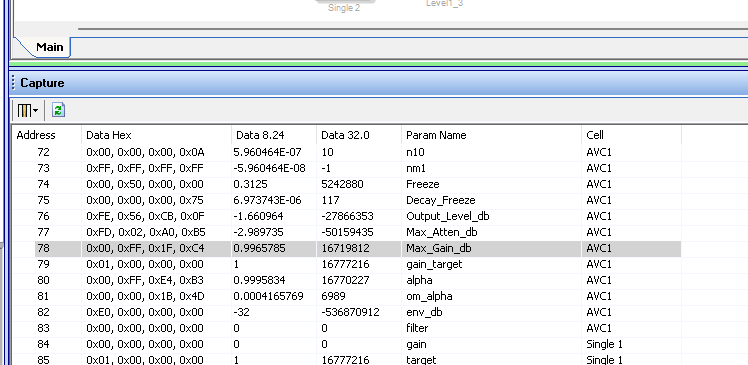Open the column chooser dropdown icon

pyautogui.click(x=27, y=111)
